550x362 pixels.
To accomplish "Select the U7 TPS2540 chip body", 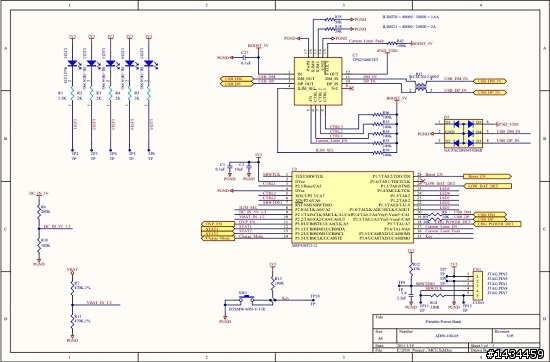I will [x=318, y=81].
